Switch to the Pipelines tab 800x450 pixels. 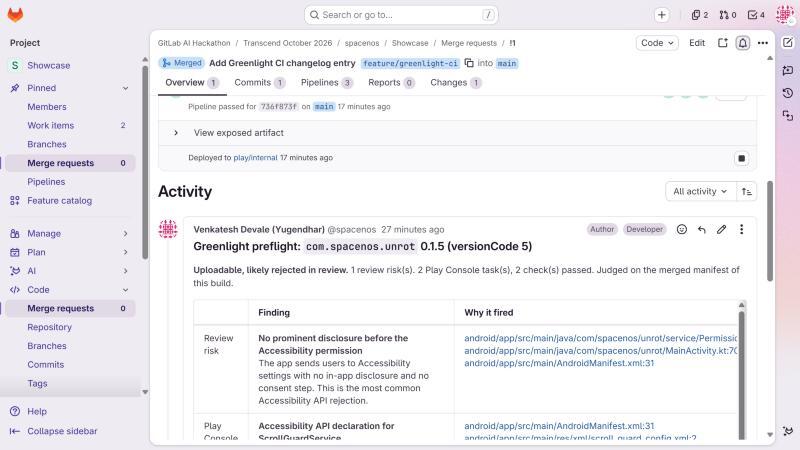(x=327, y=83)
